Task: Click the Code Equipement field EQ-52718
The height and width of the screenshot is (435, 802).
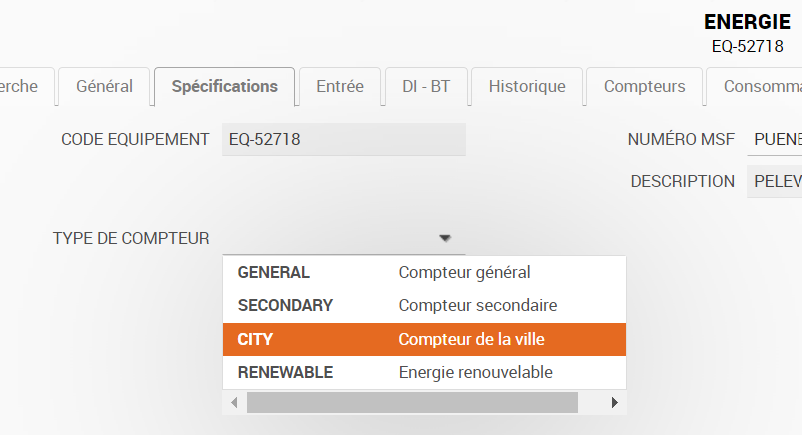Action: (344, 139)
